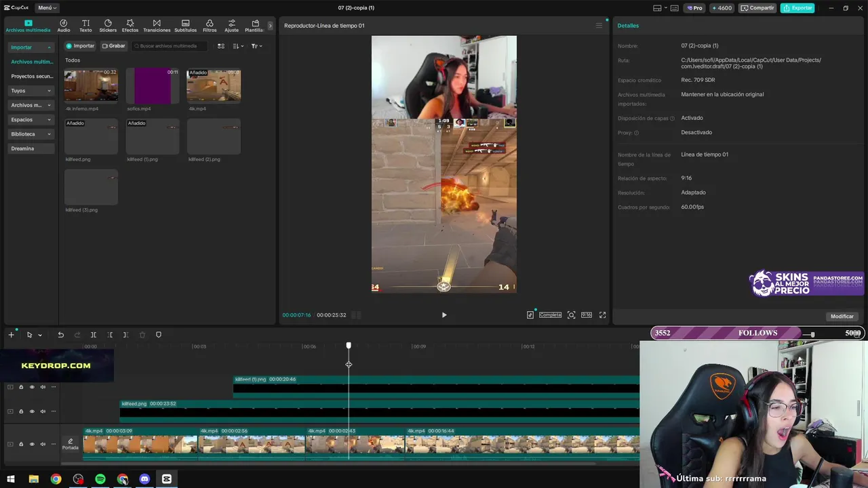
Task: Open the Filtros tab
Action: point(210,26)
